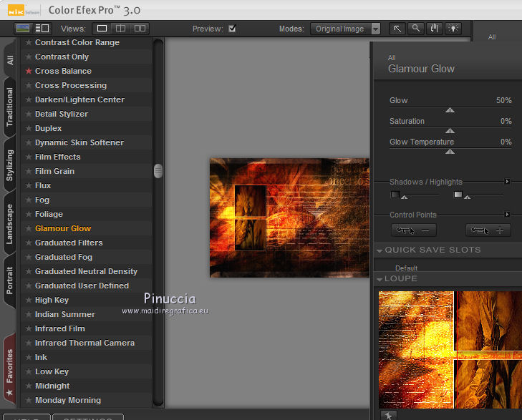The height and width of the screenshot is (420, 522).
Task: Click the filter list scrollbar thumb
Action: [158, 171]
